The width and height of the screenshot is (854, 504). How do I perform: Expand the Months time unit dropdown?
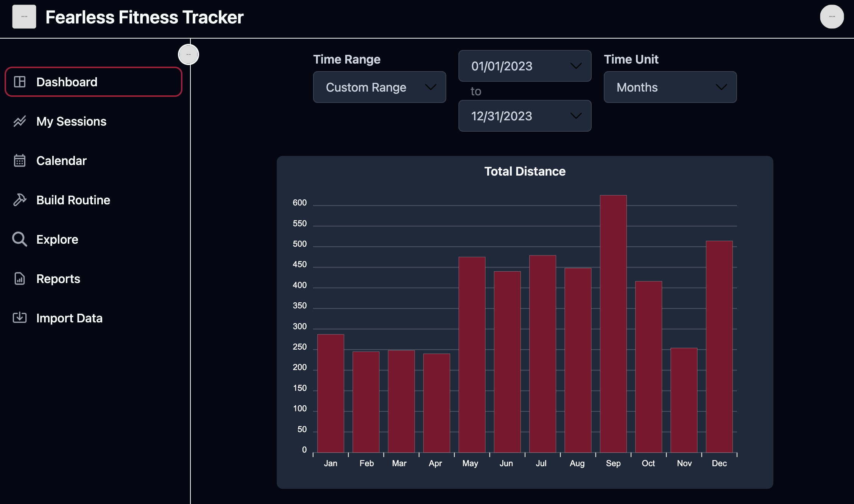point(670,87)
